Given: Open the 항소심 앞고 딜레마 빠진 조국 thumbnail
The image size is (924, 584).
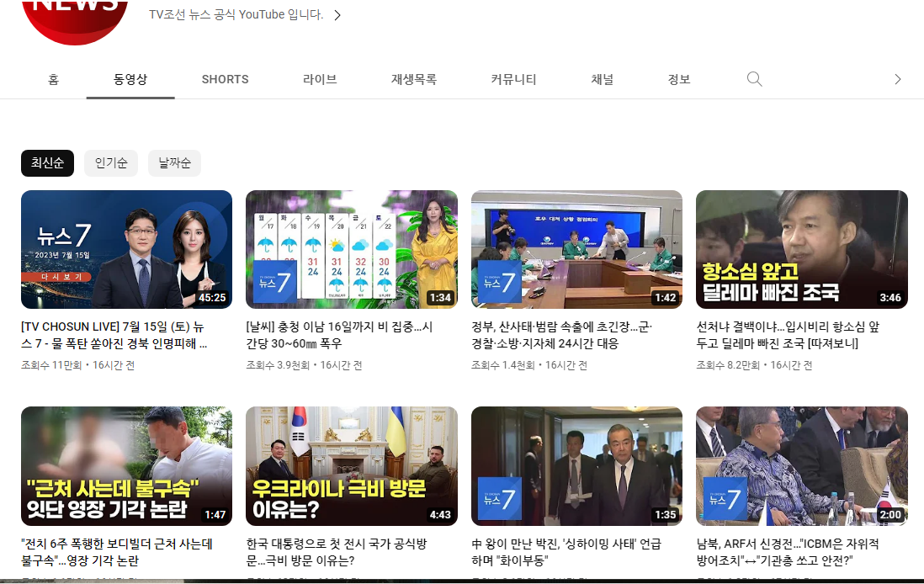Looking at the screenshot, I should tap(801, 249).
